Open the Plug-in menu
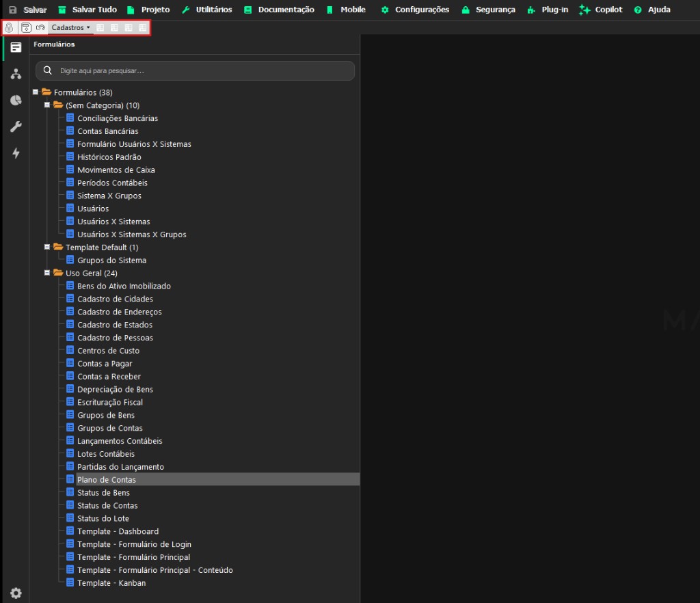 548,10
